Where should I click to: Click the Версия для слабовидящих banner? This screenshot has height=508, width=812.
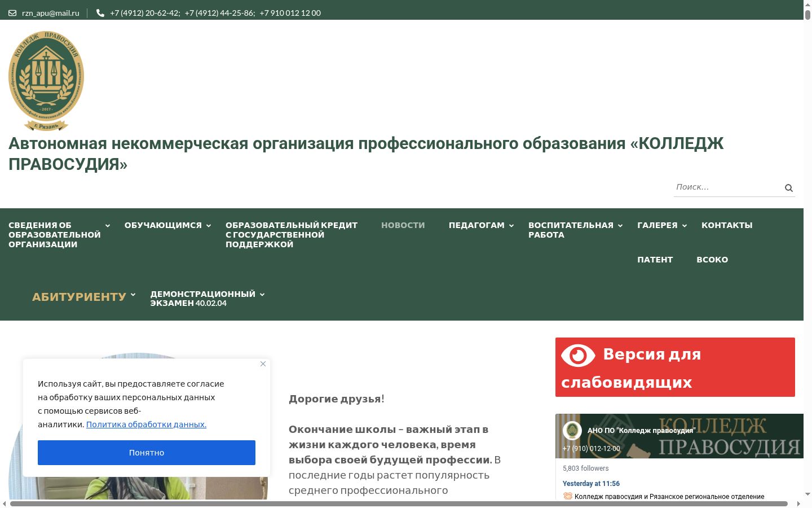[675, 367]
